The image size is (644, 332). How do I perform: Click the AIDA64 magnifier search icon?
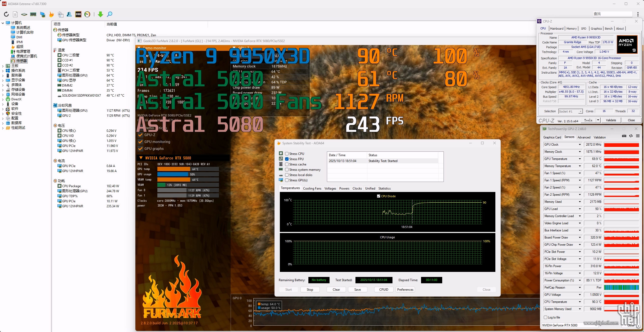point(109,14)
